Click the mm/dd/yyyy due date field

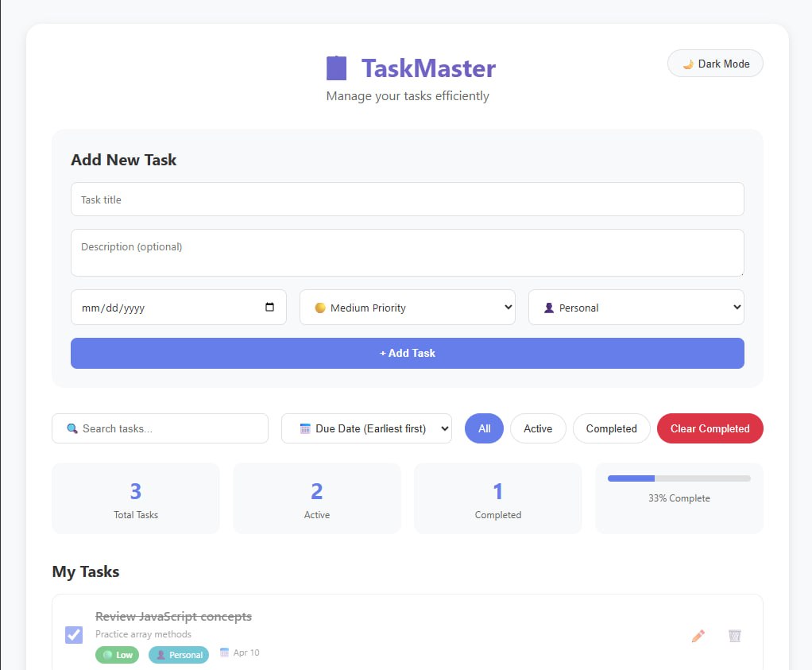click(x=179, y=308)
